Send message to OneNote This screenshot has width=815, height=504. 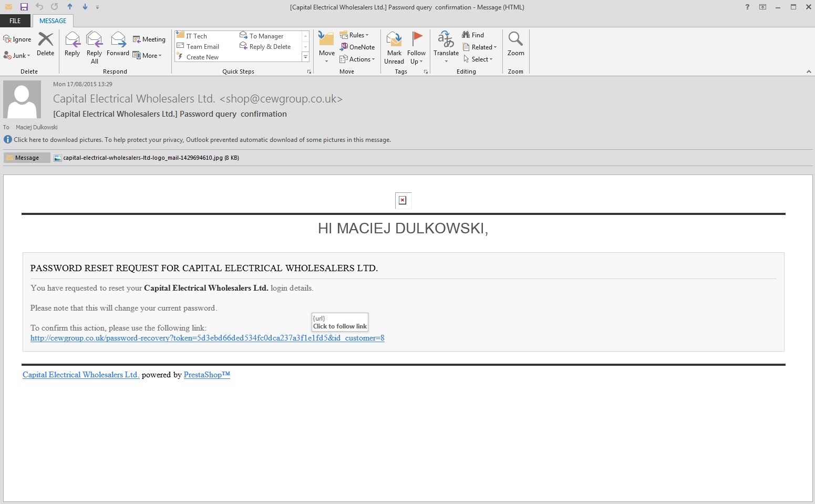(357, 47)
